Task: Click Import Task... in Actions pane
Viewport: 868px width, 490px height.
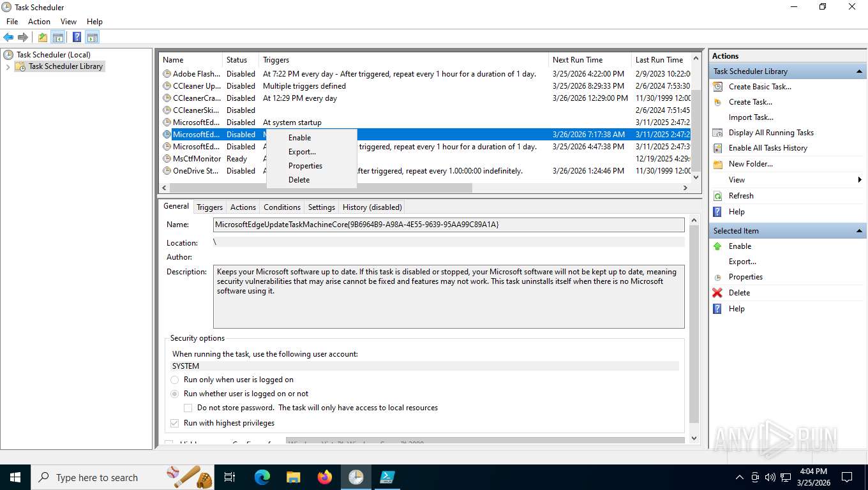Action: (x=751, y=117)
